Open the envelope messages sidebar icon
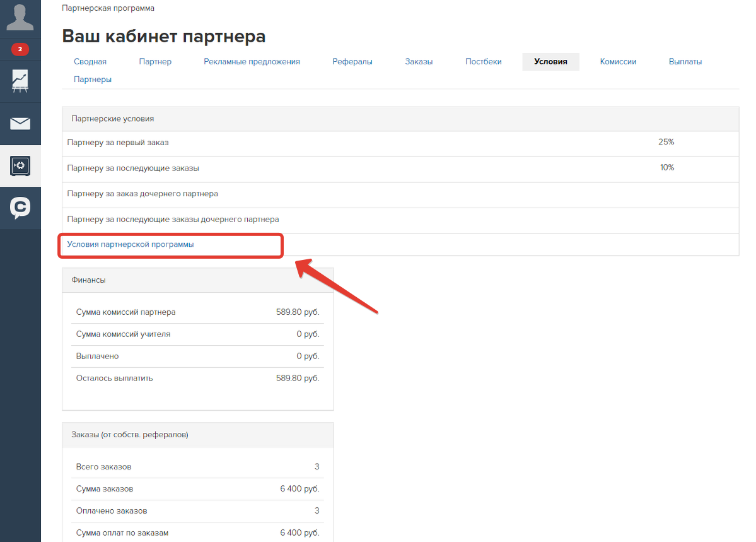756x542 pixels. point(20,124)
